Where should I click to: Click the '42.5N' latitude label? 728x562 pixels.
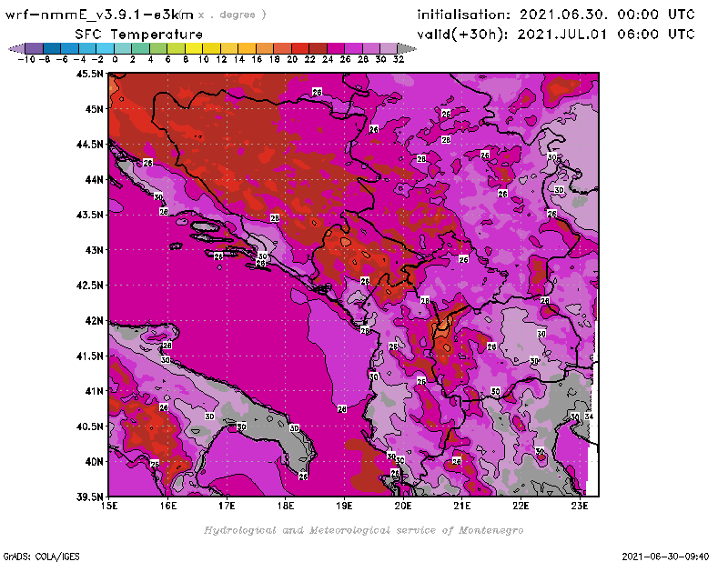coord(89,286)
